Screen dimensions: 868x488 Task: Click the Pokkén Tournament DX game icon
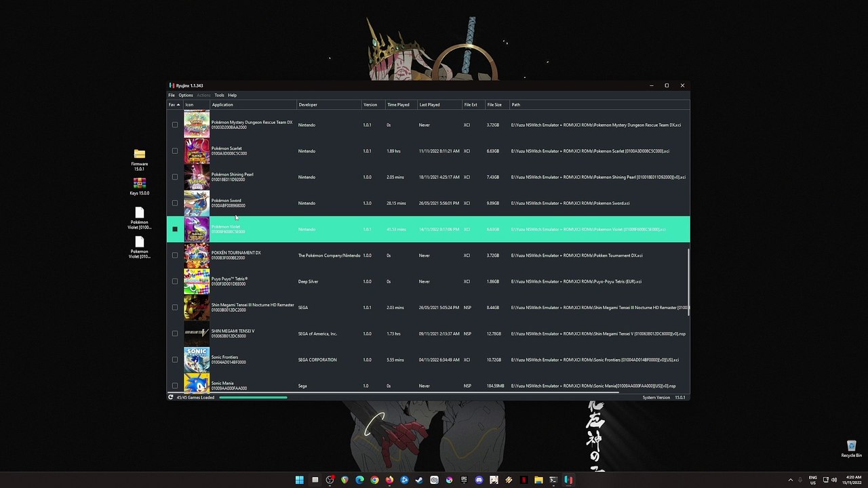[197, 255]
